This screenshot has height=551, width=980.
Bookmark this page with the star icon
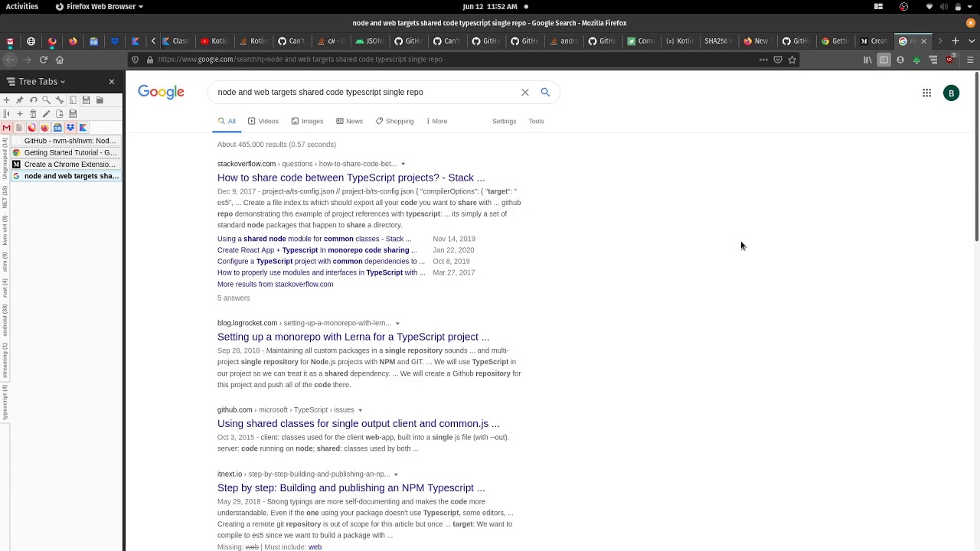[792, 60]
